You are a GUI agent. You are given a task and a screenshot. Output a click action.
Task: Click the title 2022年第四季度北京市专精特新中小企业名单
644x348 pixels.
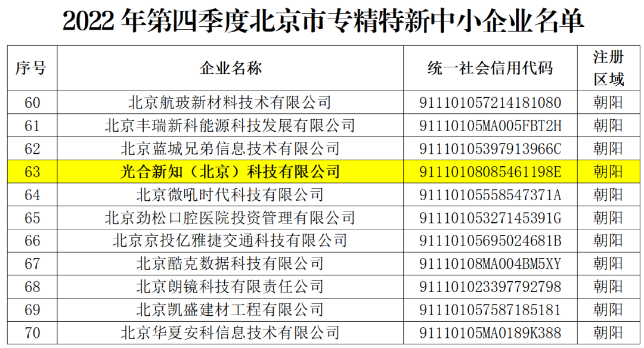tap(323, 21)
